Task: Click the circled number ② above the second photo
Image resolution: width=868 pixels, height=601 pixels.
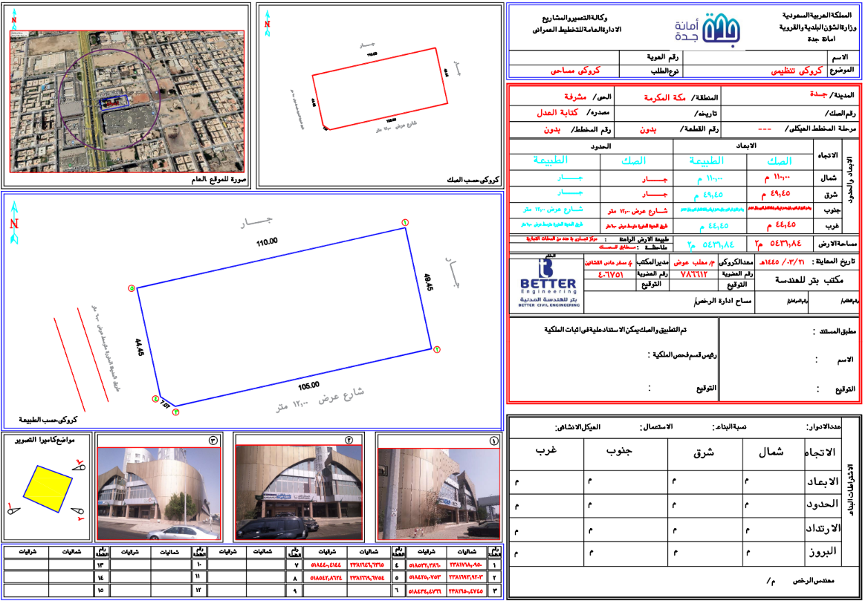Action: [x=349, y=440]
